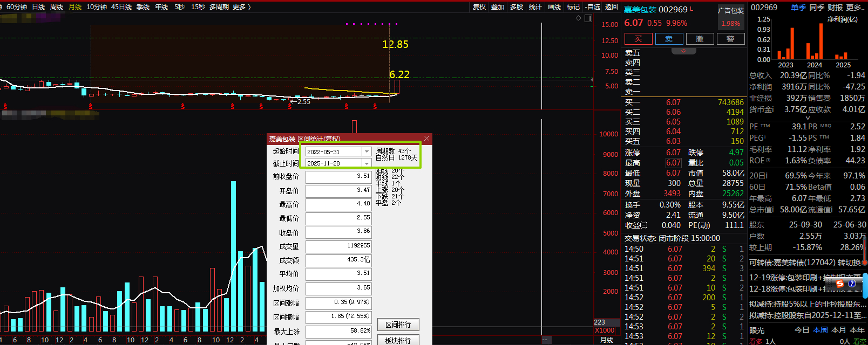Open the 财报 financial report tab
The image size is (868, 345).
pyautogui.click(x=835, y=7)
